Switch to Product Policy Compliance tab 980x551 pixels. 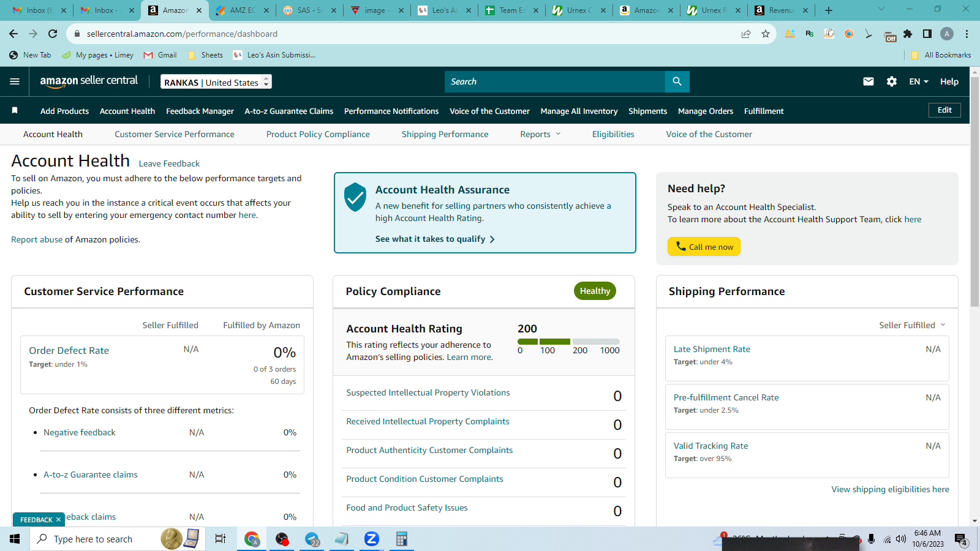pyautogui.click(x=318, y=134)
